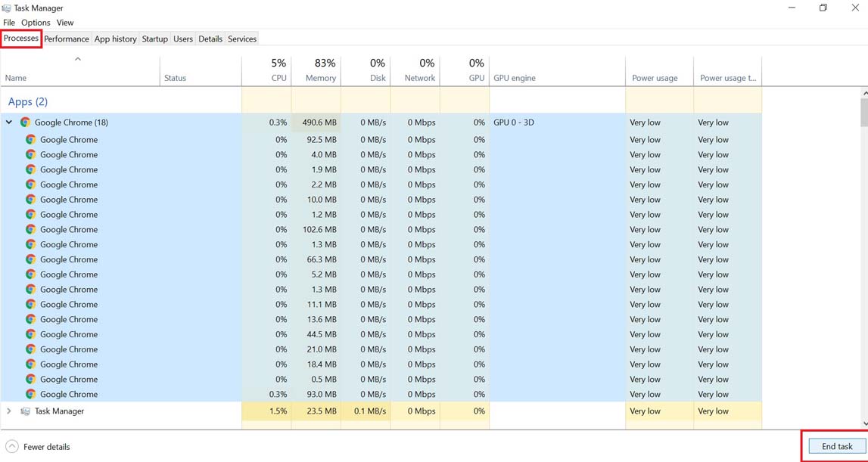868x462 pixels.
Task: Open the File menu
Action: tap(9, 23)
